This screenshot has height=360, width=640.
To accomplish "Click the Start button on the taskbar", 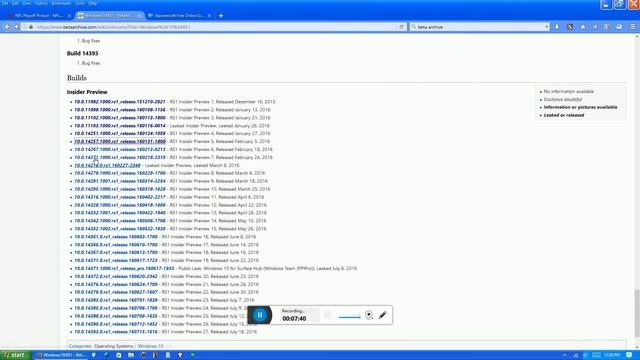I will (x=16, y=355).
